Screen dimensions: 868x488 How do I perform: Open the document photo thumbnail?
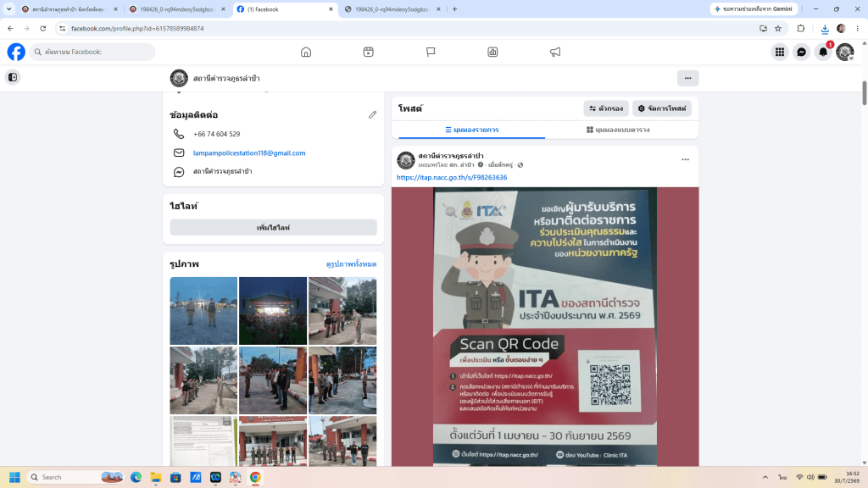[203, 441]
